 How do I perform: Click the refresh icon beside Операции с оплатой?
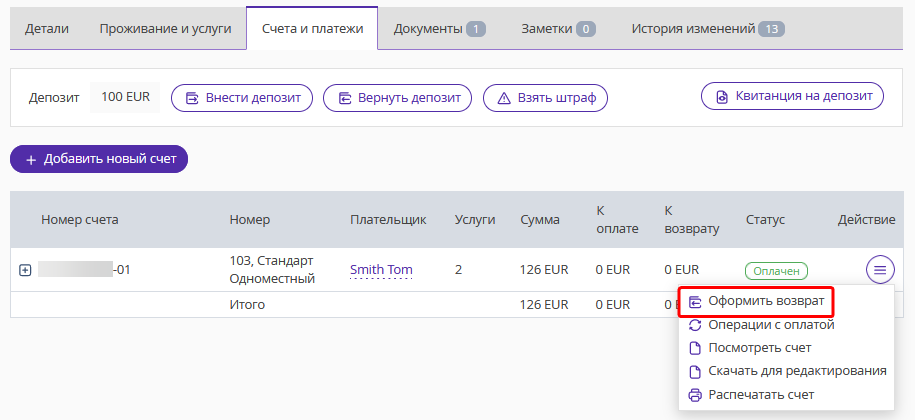(695, 325)
